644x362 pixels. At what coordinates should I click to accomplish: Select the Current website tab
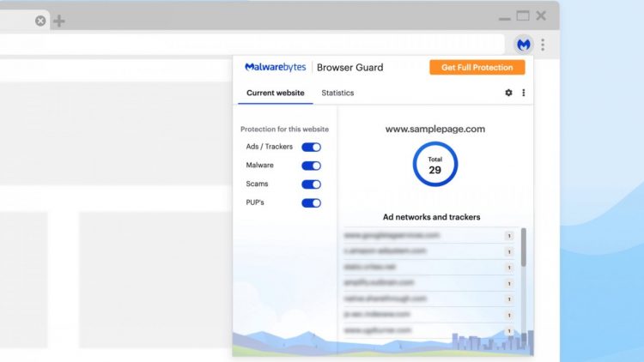click(x=275, y=94)
